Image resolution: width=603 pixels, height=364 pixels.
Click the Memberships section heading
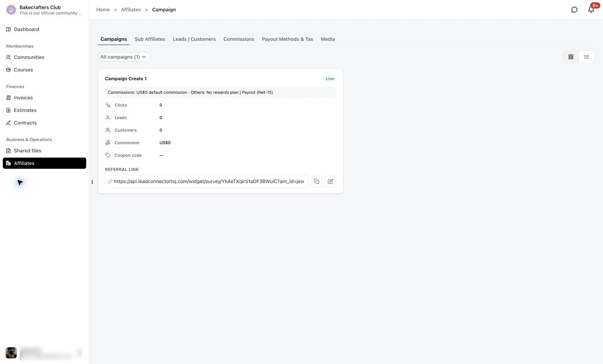pos(20,46)
